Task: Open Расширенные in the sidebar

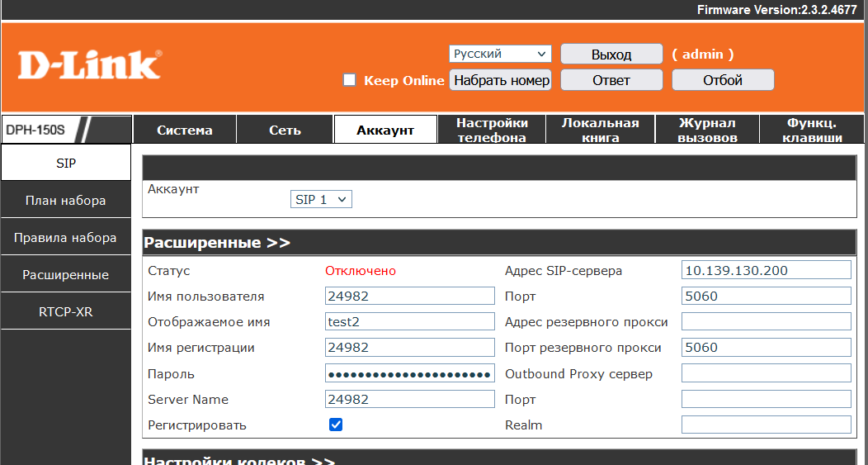Action: coord(66,274)
